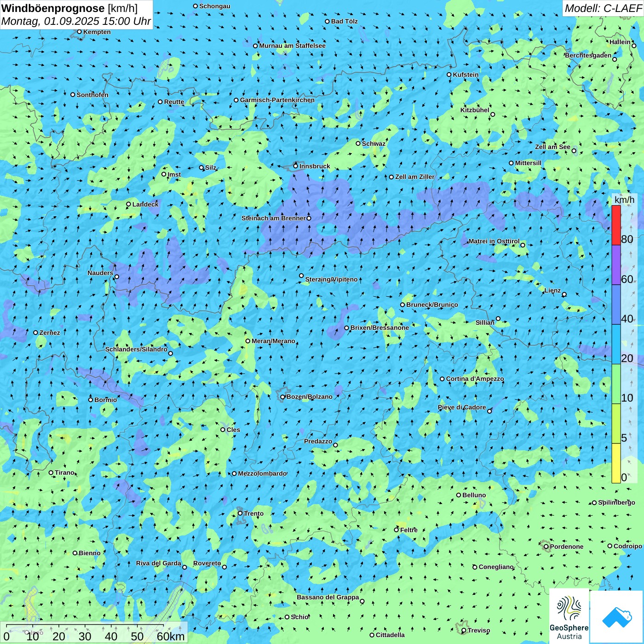The height and width of the screenshot is (644, 644).
Task: Select the Innsbruck city label
Action: 315,166
